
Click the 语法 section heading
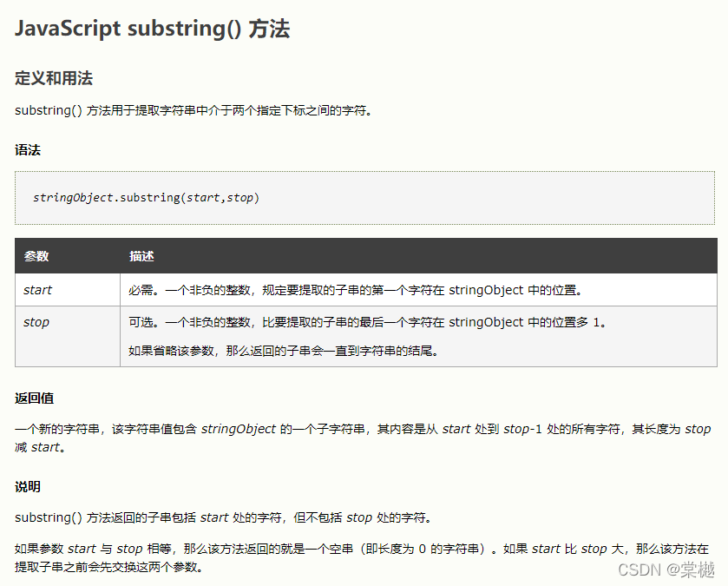coord(28,149)
